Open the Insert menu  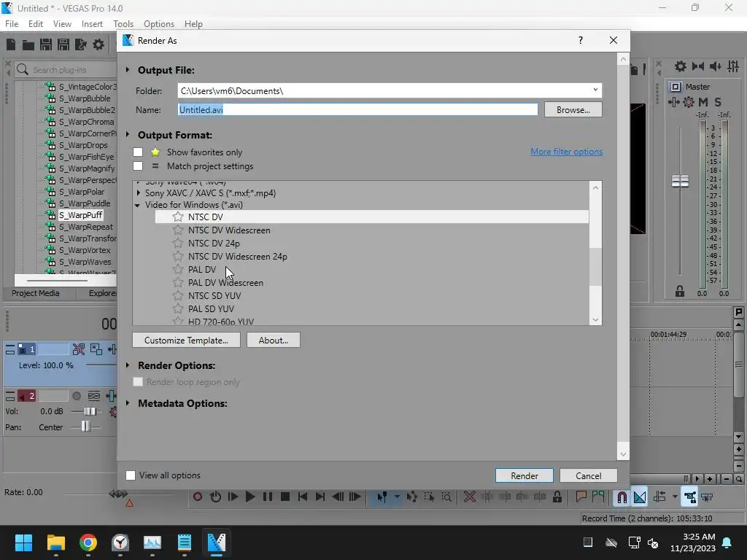pos(92,24)
